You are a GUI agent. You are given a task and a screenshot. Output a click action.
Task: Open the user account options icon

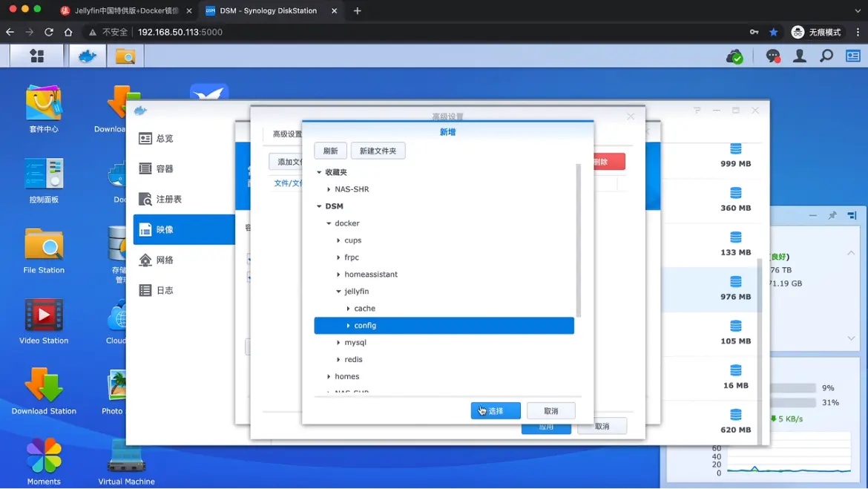tap(800, 56)
